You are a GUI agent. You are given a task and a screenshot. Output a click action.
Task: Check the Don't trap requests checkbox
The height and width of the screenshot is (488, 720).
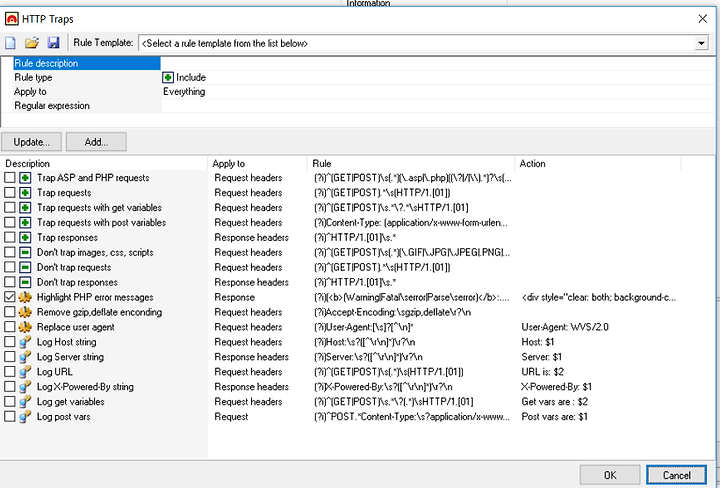tap(10, 267)
